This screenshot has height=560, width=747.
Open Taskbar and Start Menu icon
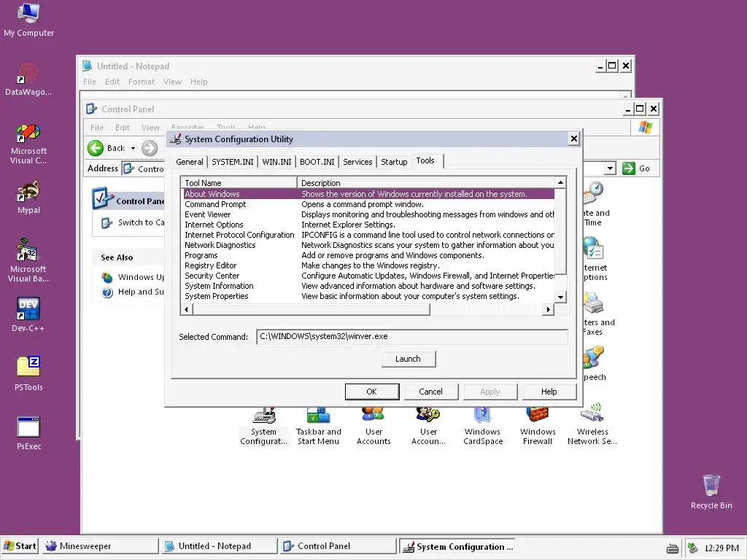[x=318, y=427]
